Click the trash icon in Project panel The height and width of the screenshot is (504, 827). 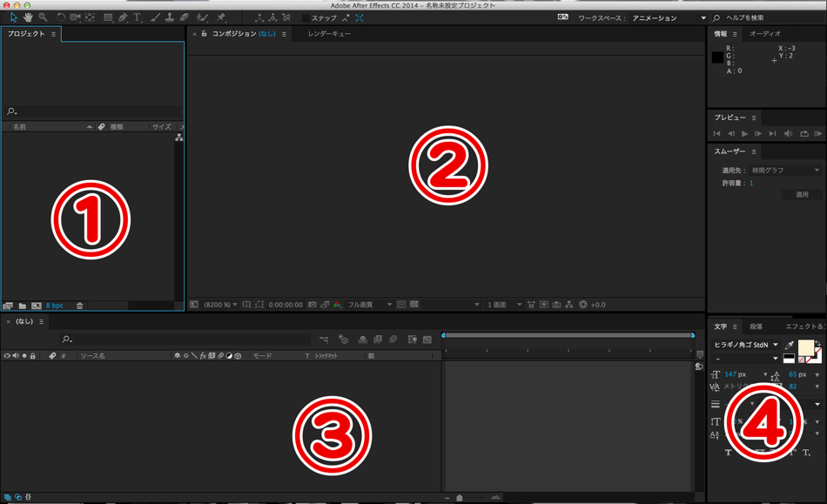coord(80,306)
